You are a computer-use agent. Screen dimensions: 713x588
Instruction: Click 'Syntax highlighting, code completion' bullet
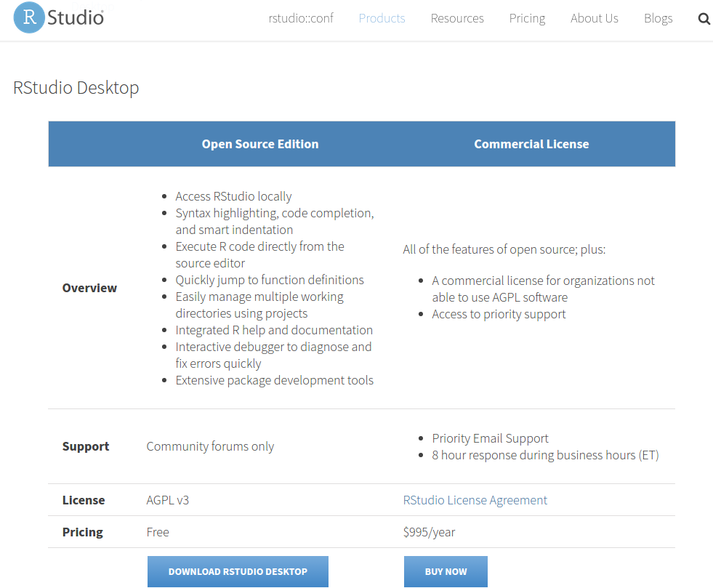click(275, 221)
